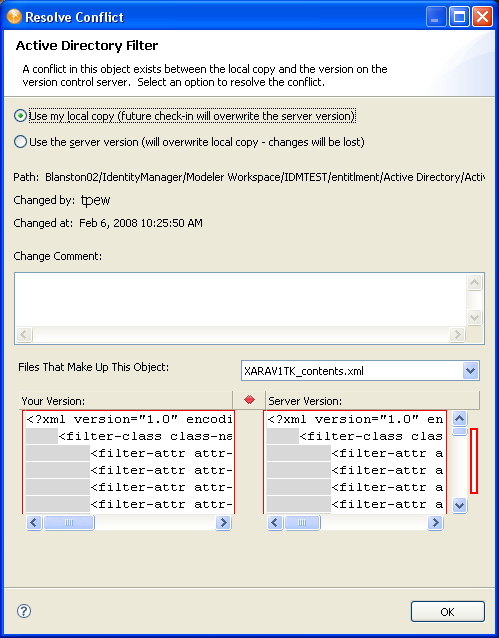Click the Changed by name tpew
Image resolution: width=499 pixels, height=638 pixels.
click(95, 200)
